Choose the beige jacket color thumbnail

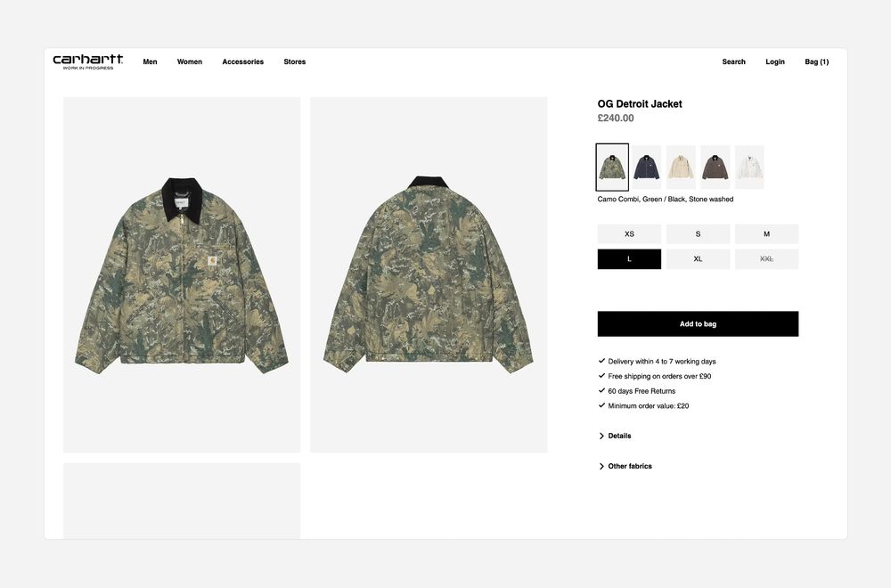pyautogui.click(x=681, y=167)
